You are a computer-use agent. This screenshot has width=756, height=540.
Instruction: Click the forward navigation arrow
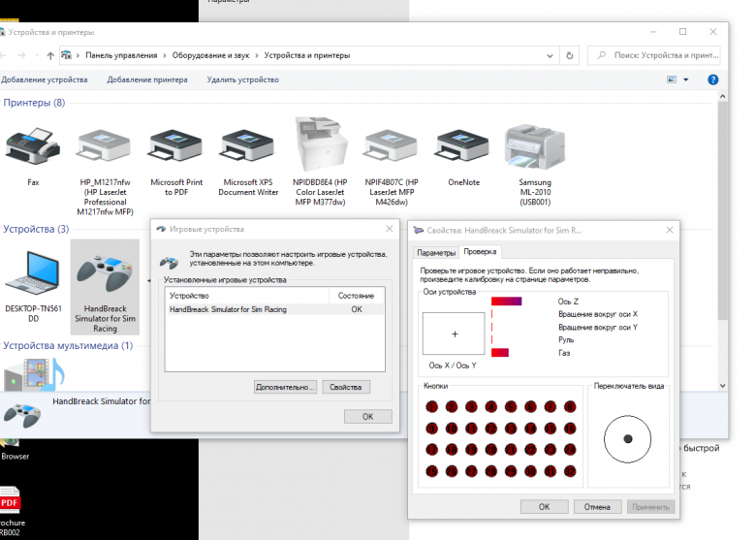pyautogui.click(x=21, y=55)
